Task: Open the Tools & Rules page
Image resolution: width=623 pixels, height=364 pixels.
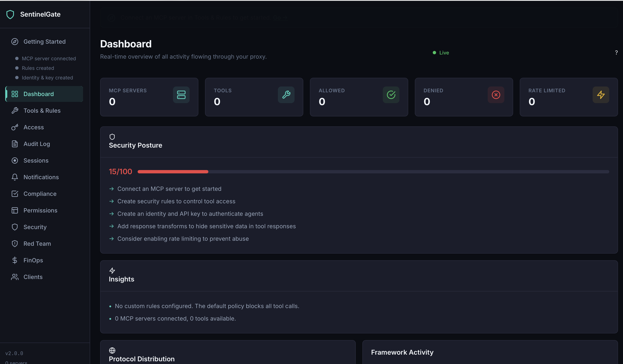Action: tap(42, 111)
